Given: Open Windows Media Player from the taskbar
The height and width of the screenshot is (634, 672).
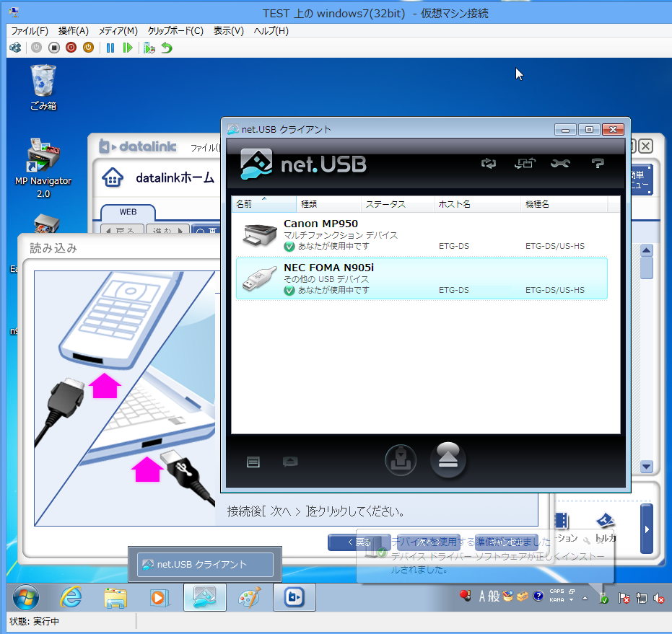Looking at the screenshot, I should click(x=160, y=598).
